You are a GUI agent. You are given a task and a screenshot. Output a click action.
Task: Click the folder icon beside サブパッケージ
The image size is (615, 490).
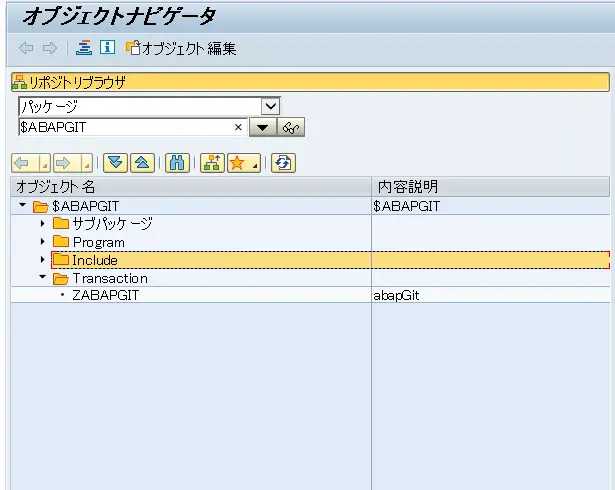[x=61, y=223]
